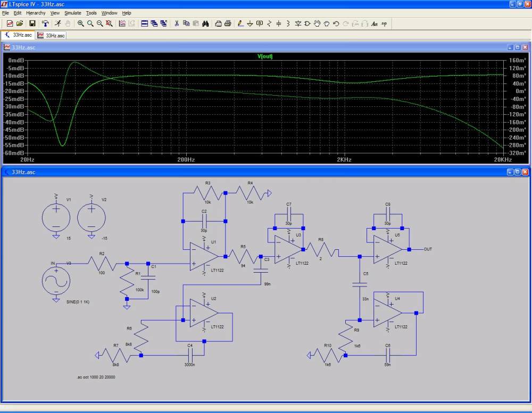This screenshot has width=532, height=413.
Task: Click the SINE(0 1 1K) source text
Action: [x=78, y=302]
